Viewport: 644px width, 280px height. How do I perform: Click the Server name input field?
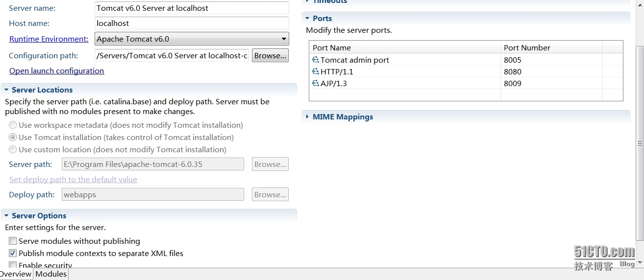(x=192, y=8)
